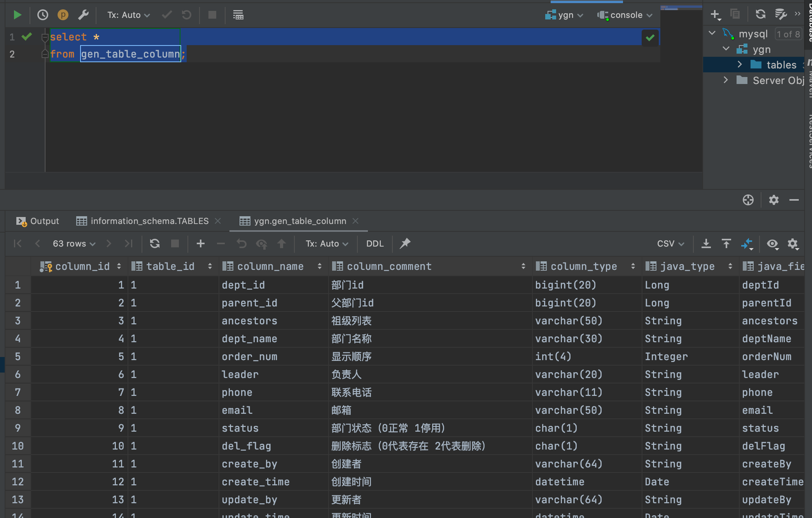
Task: Select the ancestors column_name cell
Action: point(274,321)
